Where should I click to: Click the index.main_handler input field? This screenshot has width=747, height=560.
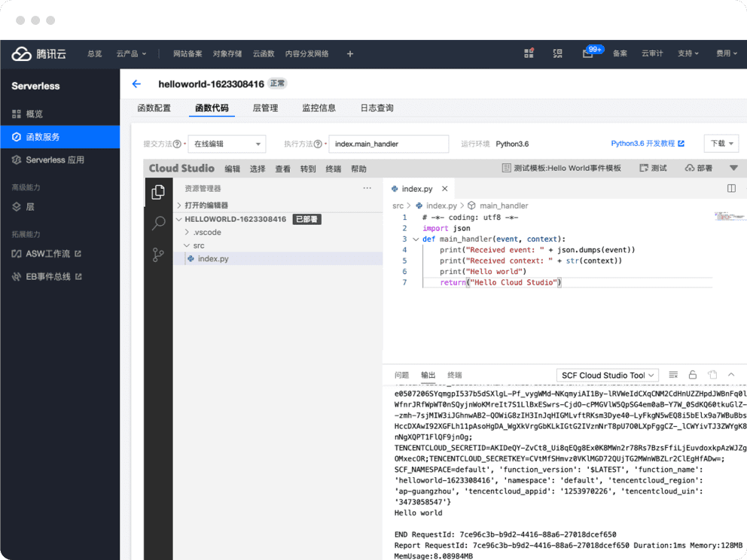[389, 144]
